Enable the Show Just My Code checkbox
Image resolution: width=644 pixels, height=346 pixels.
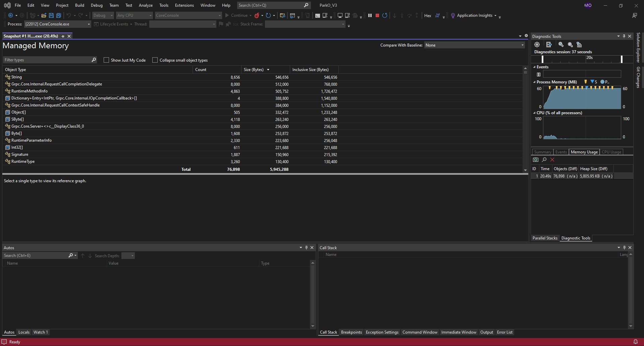[106, 60]
